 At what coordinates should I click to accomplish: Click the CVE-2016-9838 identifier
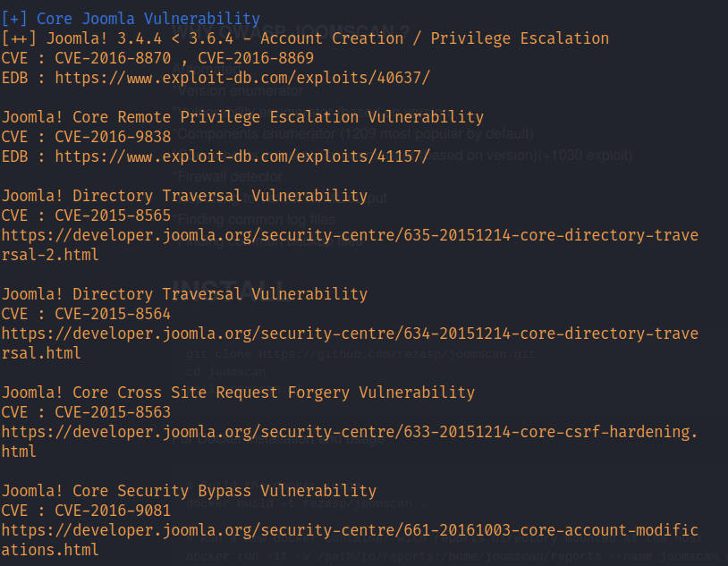[113, 137]
